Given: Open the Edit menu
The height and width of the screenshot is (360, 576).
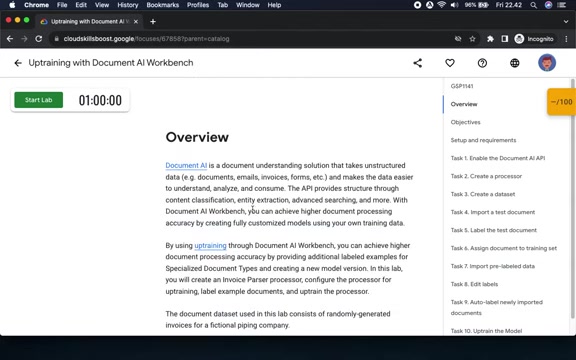Looking at the screenshot, I should (81, 5).
